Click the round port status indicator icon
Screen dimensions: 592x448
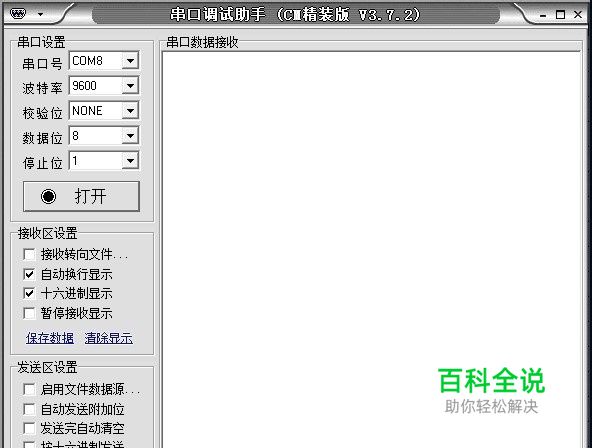click(x=48, y=196)
